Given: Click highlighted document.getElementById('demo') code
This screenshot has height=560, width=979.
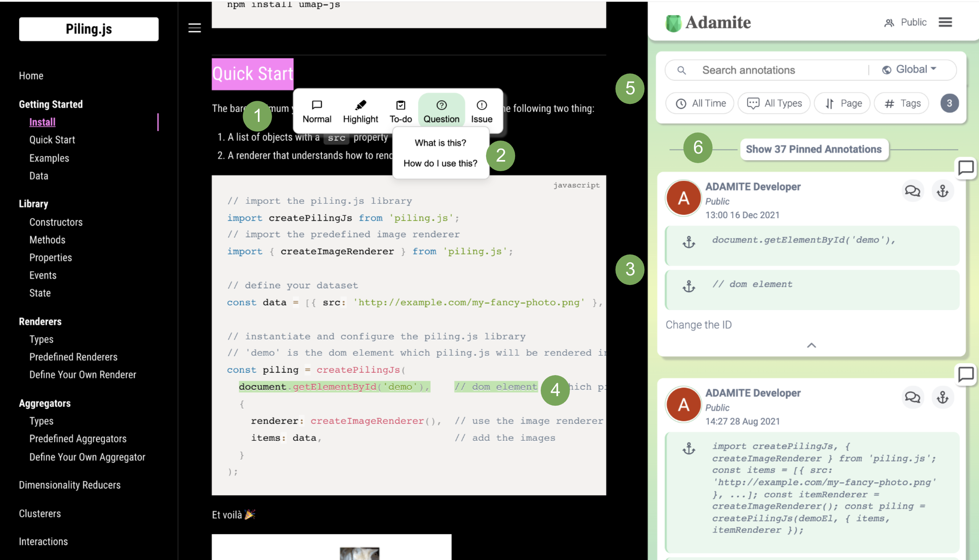Looking at the screenshot, I should click(334, 387).
